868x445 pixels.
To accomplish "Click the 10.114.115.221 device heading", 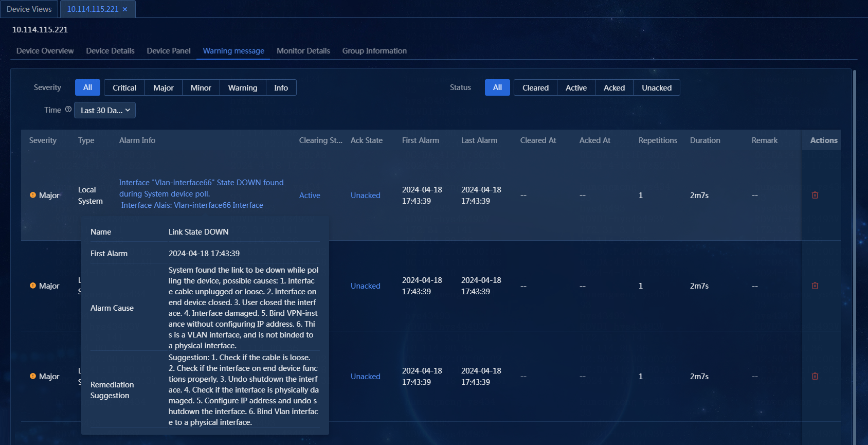I will [x=40, y=29].
